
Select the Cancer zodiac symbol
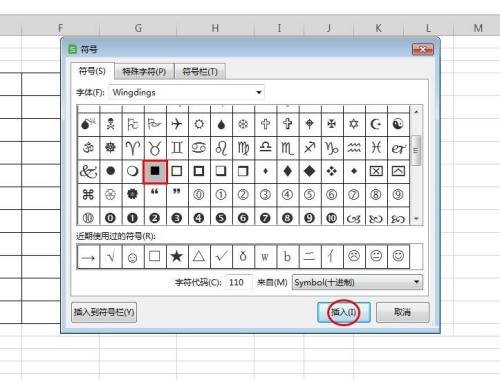[199, 148]
